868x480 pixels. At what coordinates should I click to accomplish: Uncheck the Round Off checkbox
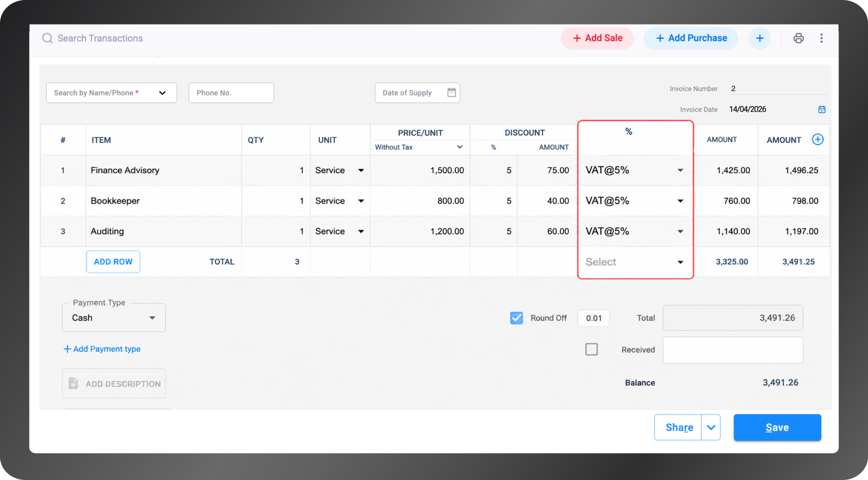click(x=517, y=318)
